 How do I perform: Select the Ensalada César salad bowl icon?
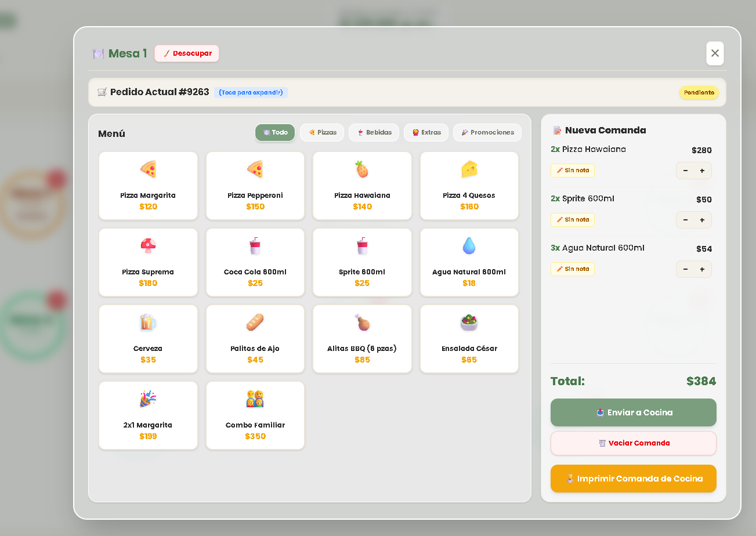coord(469,323)
